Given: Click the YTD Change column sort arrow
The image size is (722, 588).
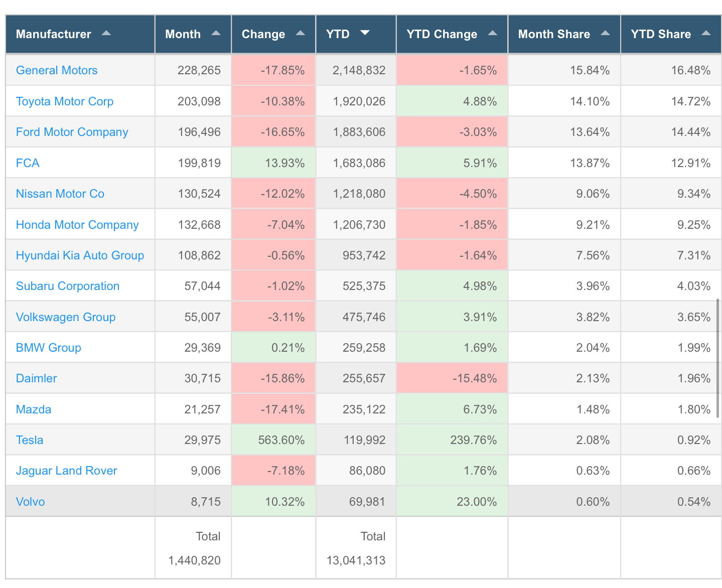Looking at the screenshot, I should click(x=492, y=33).
